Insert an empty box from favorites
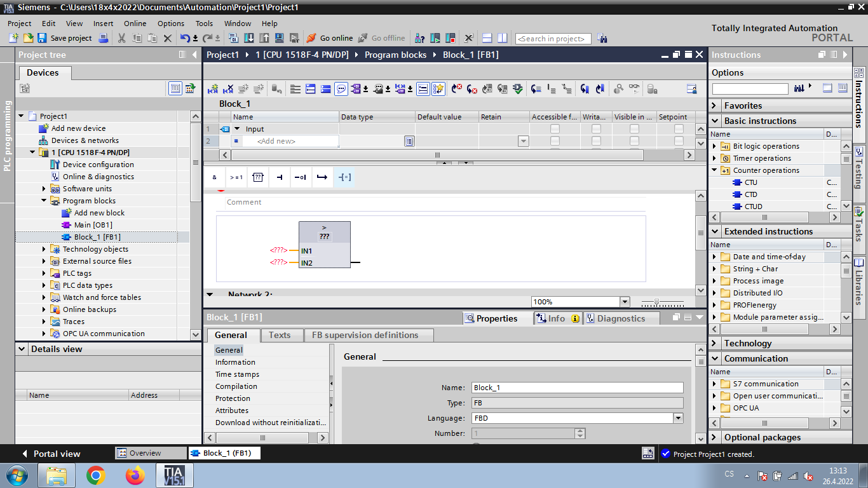The image size is (868, 488). (x=257, y=177)
